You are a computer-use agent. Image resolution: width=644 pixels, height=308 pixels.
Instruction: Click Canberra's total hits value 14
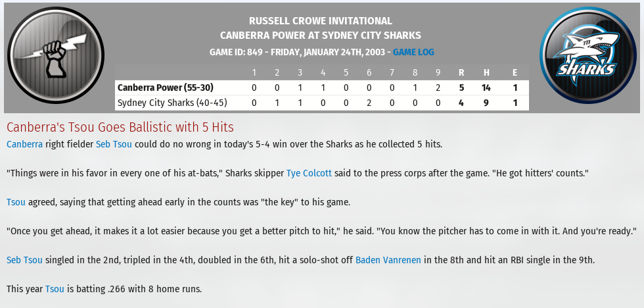486,88
